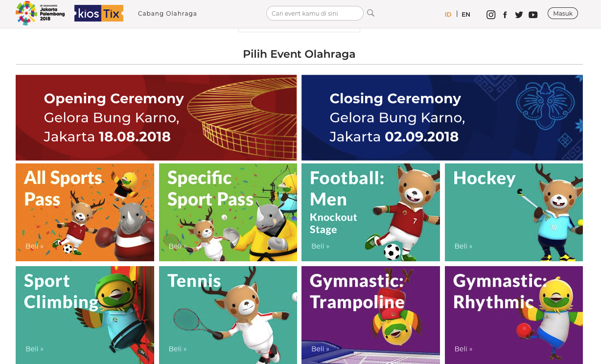Open the Facebook social icon
Image resolution: width=601 pixels, height=364 pixels.
(505, 15)
